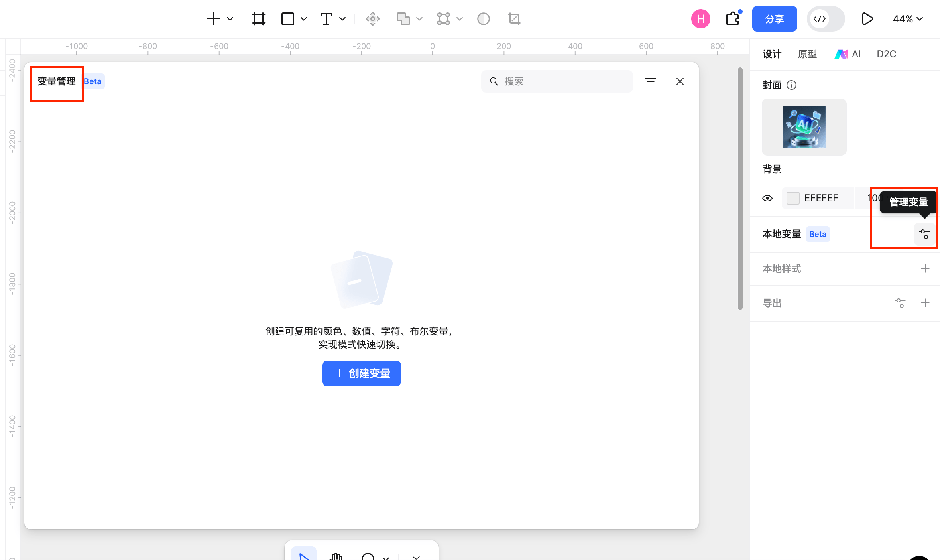Expand the Text tool dropdown arrow

pyautogui.click(x=342, y=19)
